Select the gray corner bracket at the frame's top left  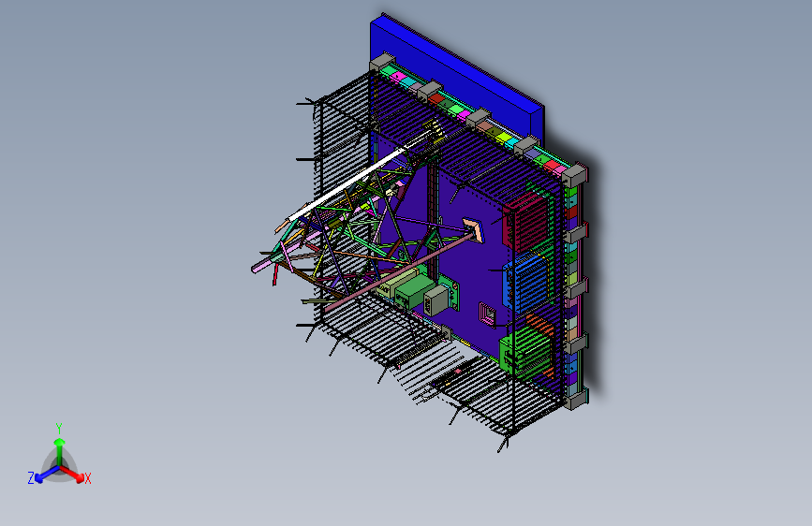(383, 62)
